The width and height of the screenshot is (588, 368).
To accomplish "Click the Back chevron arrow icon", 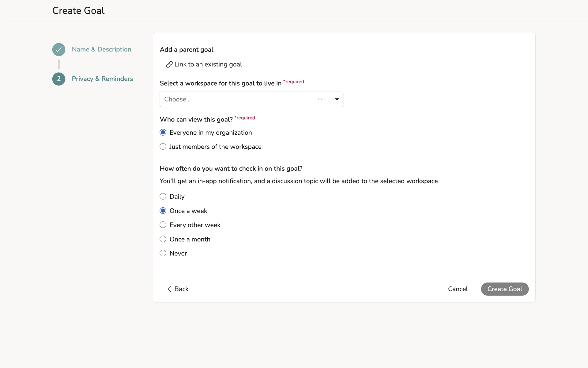I will pos(169,289).
